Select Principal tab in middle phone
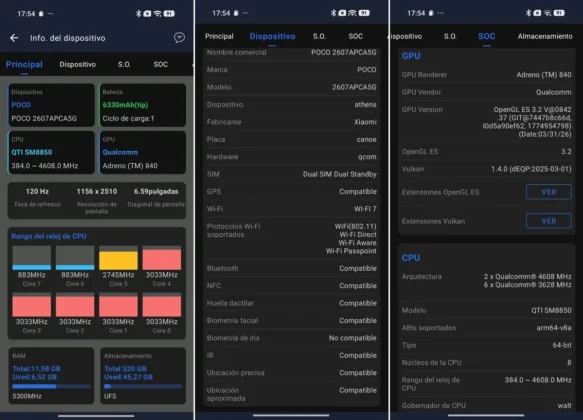Screen dimensions: 583x420 click(x=219, y=36)
